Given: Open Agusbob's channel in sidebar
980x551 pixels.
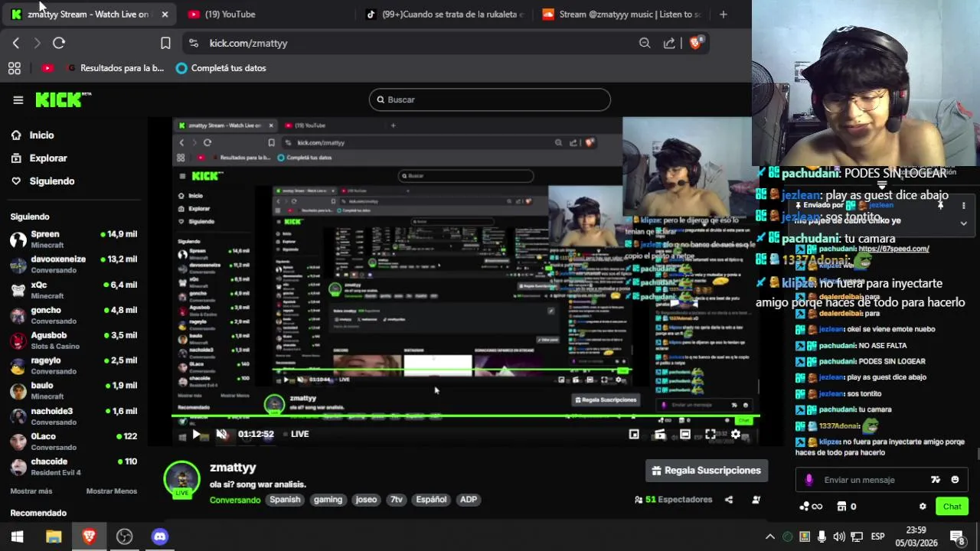Looking at the screenshot, I should [73, 340].
